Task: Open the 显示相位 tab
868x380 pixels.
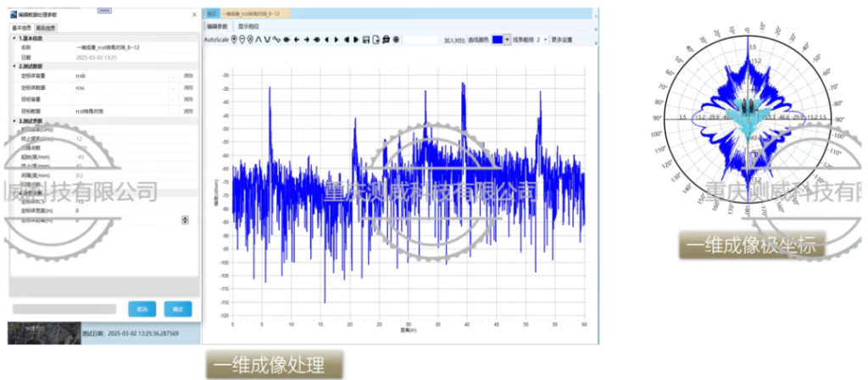Action: pyautogui.click(x=248, y=26)
